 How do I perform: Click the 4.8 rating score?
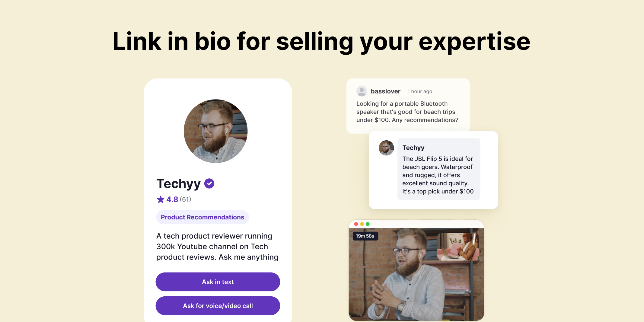(172, 199)
